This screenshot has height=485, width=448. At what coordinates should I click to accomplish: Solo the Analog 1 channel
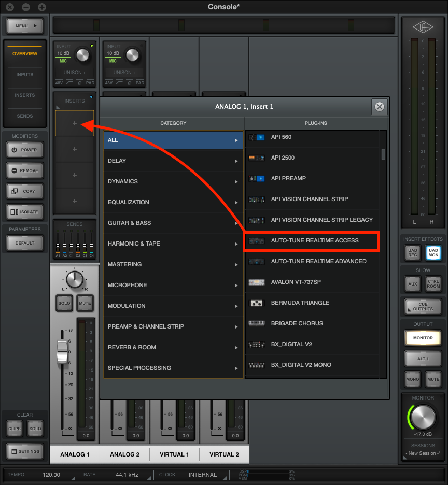pos(64,303)
